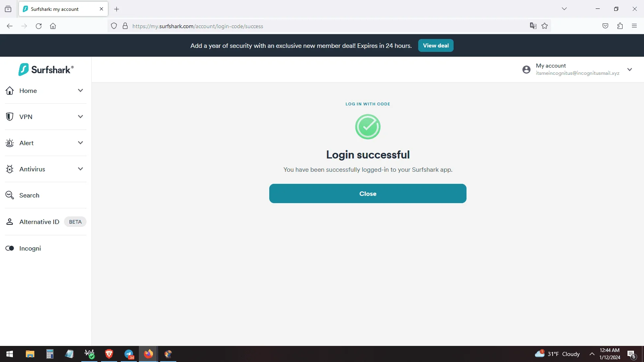Click the Antivirus bug icon
The image size is (644, 362).
[10, 169]
